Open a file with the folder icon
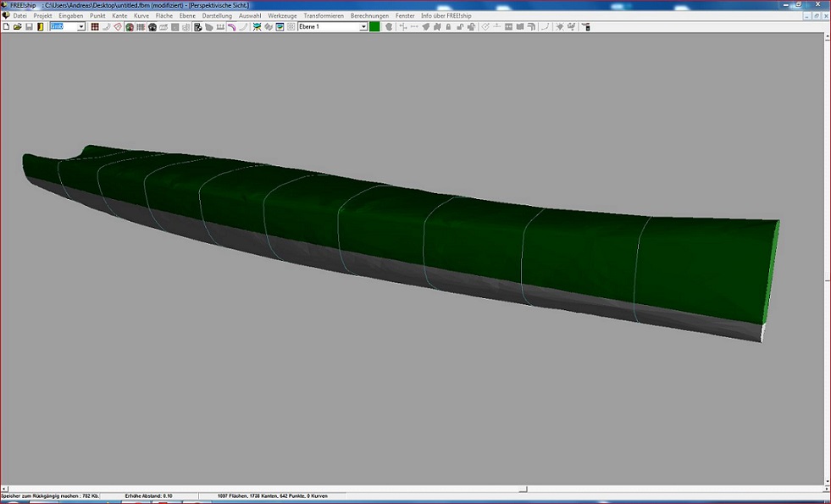Screen dimensions: 831x504 (x=17, y=27)
